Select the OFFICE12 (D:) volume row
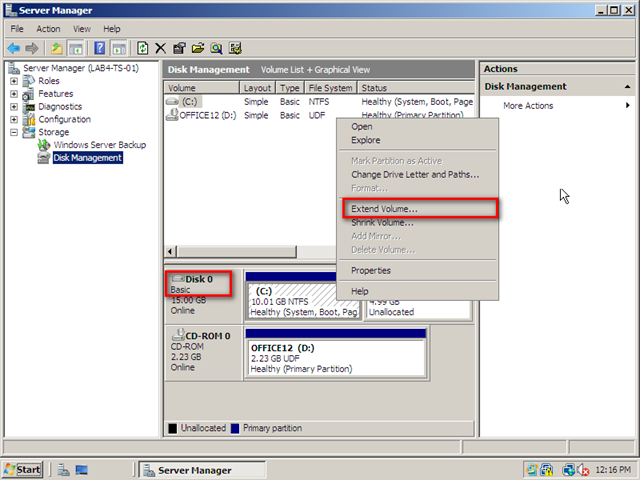Image resolution: width=640 pixels, height=480 pixels. pos(319,116)
